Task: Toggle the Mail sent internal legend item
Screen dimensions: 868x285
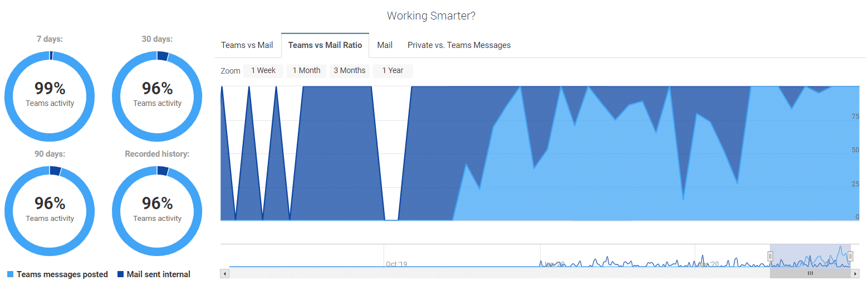Action: point(158,274)
